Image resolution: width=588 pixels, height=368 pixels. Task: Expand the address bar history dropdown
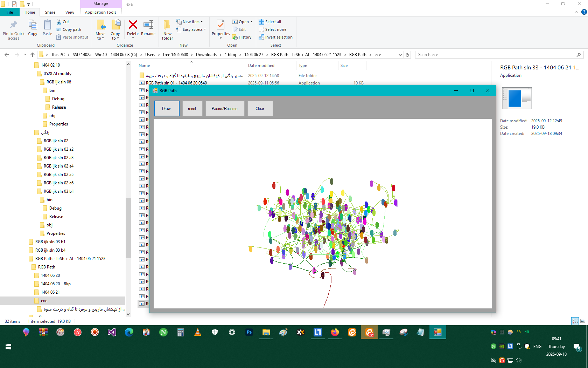click(x=400, y=55)
